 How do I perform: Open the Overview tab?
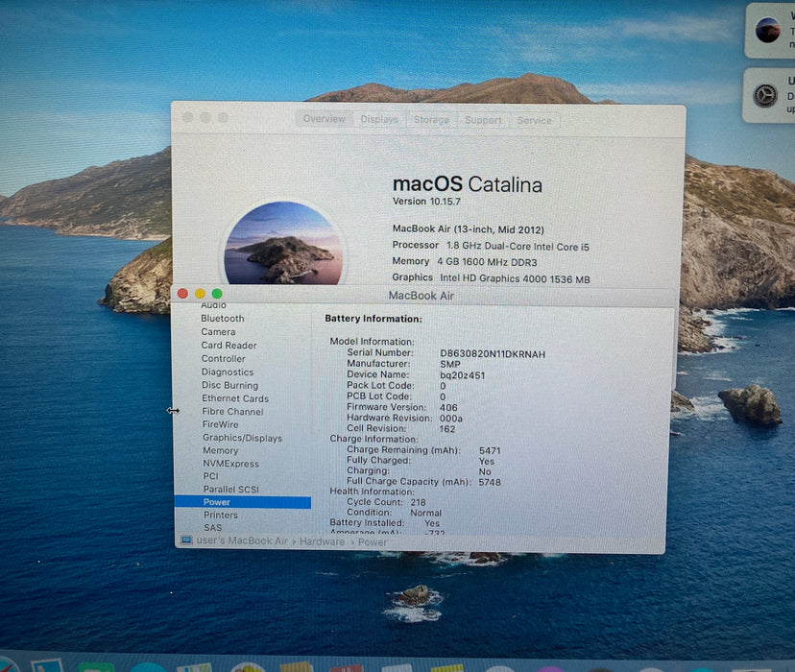(324, 119)
